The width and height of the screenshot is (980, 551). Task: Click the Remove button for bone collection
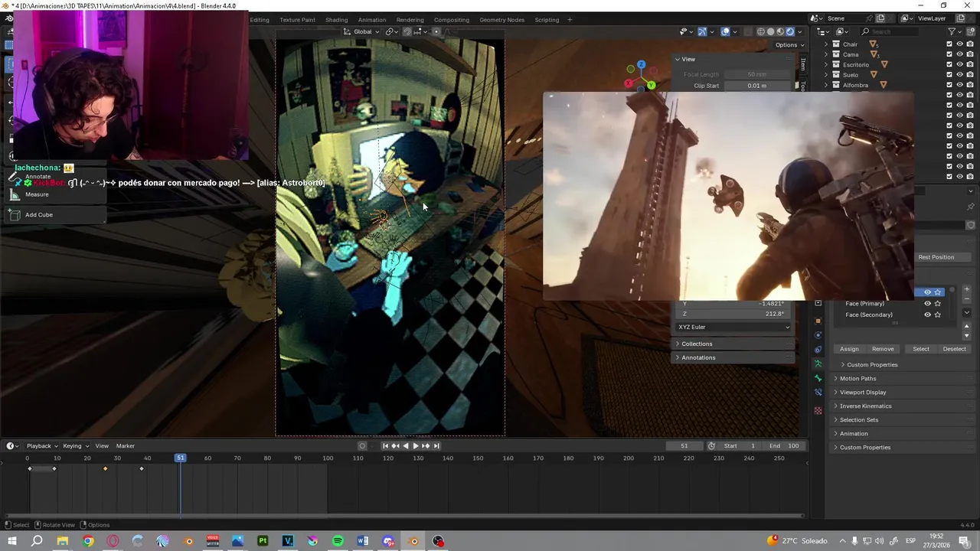pyautogui.click(x=883, y=349)
